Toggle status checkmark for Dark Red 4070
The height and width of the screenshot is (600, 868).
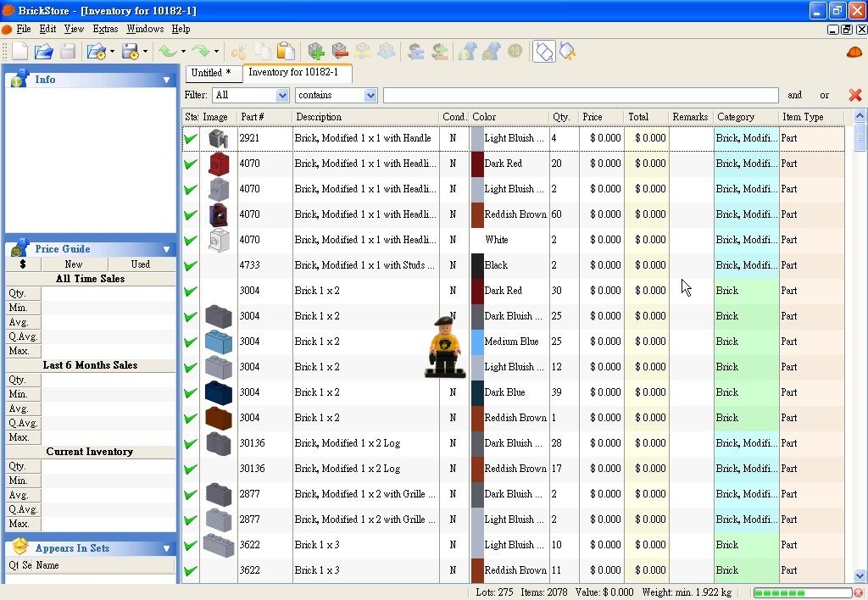coord(191,164)
